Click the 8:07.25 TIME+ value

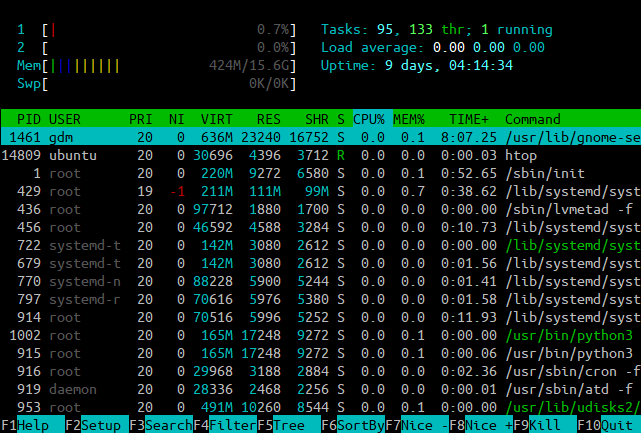[469, 137]
